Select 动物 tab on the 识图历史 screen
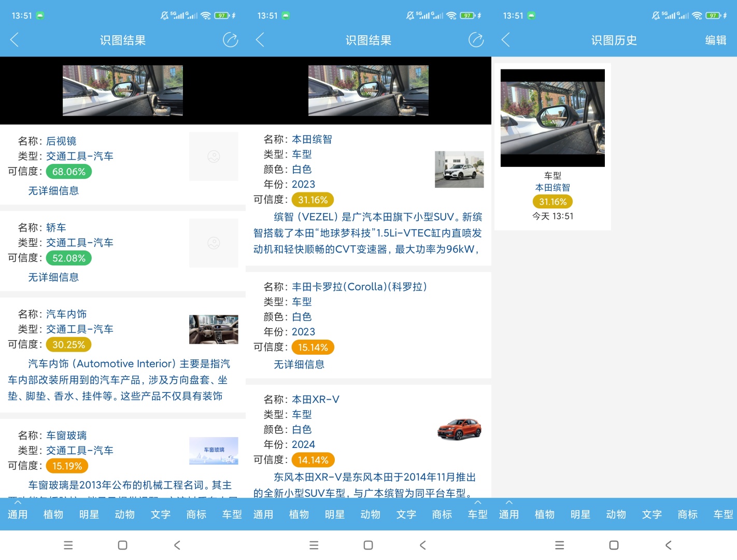This screenshot has height=560, width=737. point(616,514)
